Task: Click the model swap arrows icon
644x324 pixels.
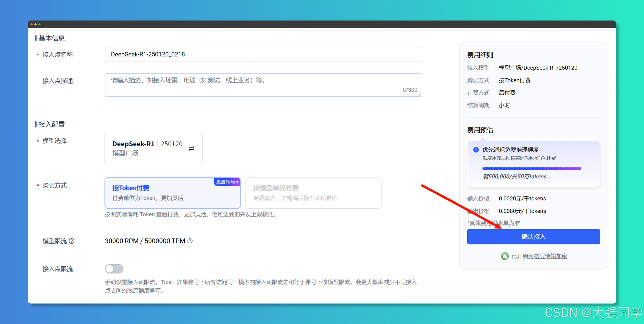Action: click(x=191, y=148)
